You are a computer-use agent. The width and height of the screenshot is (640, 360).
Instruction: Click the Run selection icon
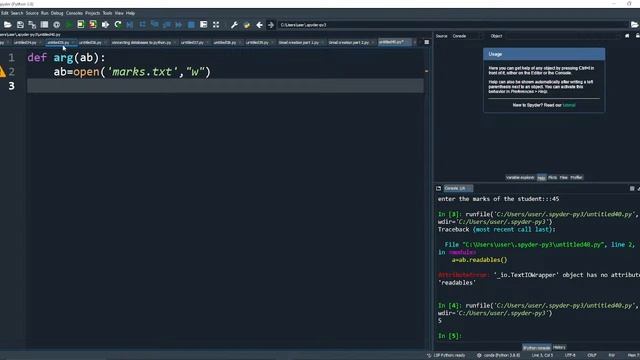[105, 25]
